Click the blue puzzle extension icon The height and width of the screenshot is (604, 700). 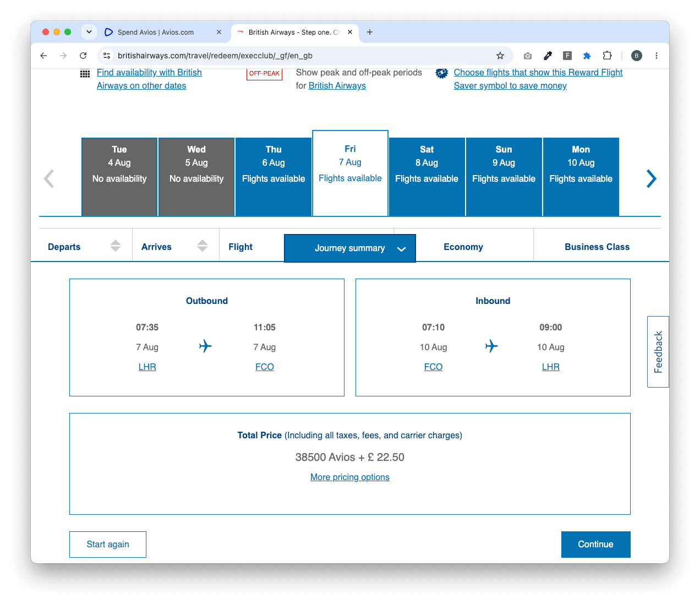pyautogui.click(x=587, y=56)
